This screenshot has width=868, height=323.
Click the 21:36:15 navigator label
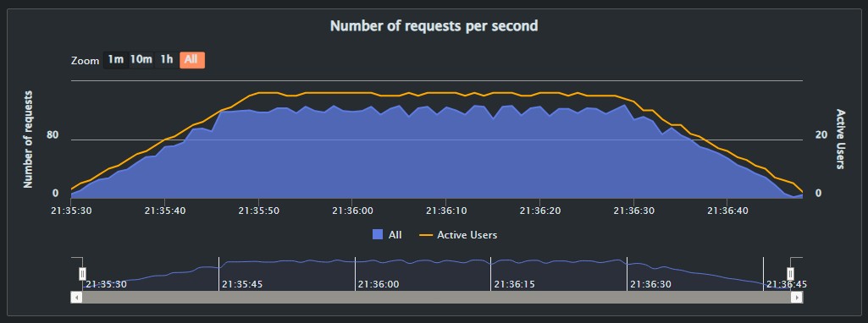pyautogui.click(x=515, y=284)
